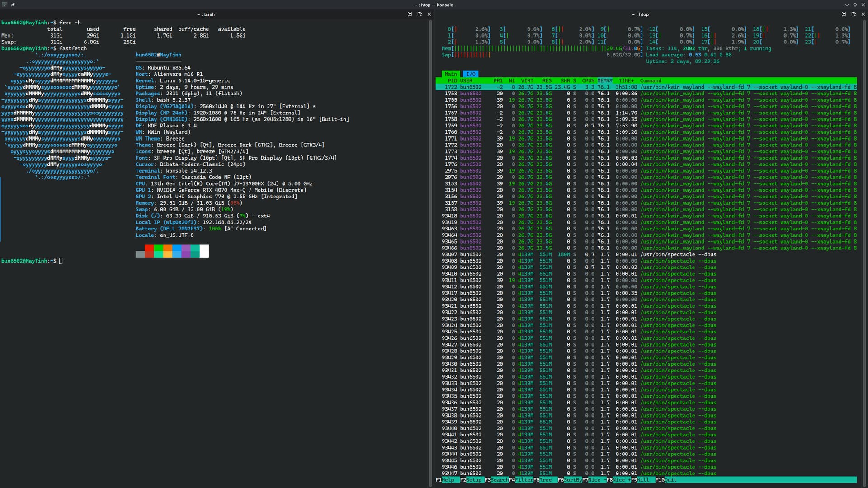The image size is (868, 488).
Task: Click F7 Nice minus button
Action: pyautogui.click(x=594, y=480)
